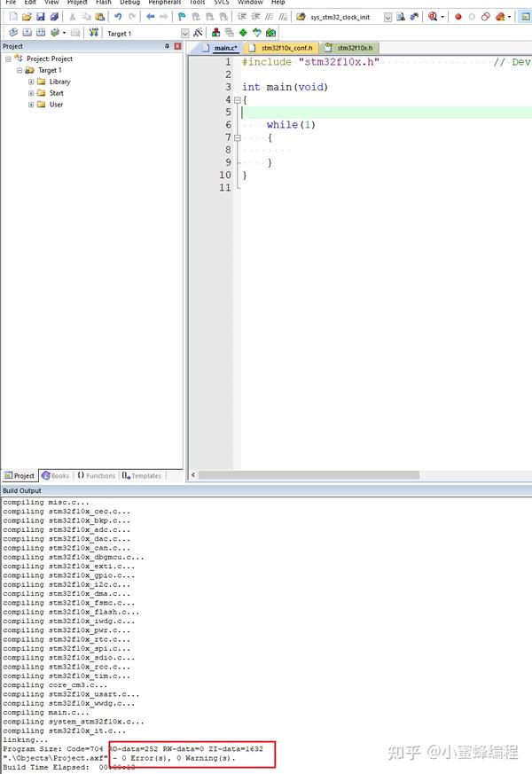Image resolution: width=532 pixels, height=774 pixels.
Task: Toggle auto-hide pin of Project panel
Action: coord(167,46)
